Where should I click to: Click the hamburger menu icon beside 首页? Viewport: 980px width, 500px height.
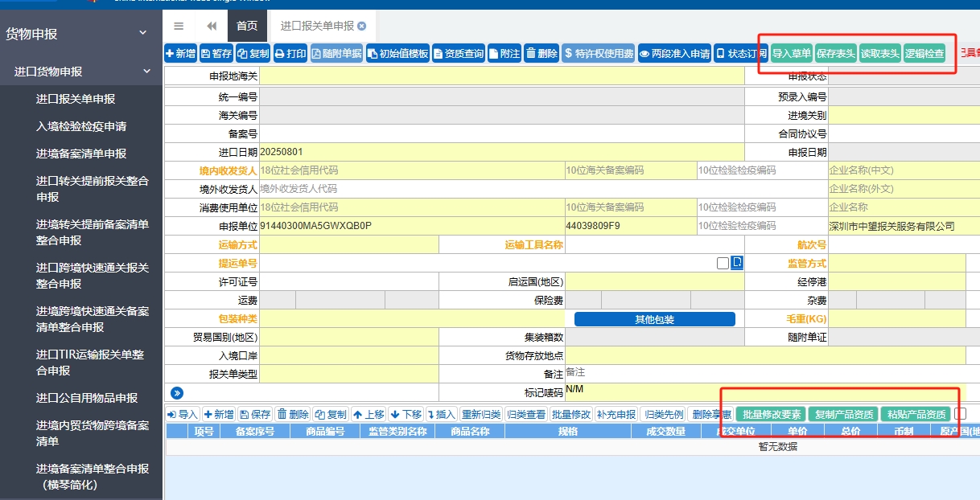click(x=179, y=26)
